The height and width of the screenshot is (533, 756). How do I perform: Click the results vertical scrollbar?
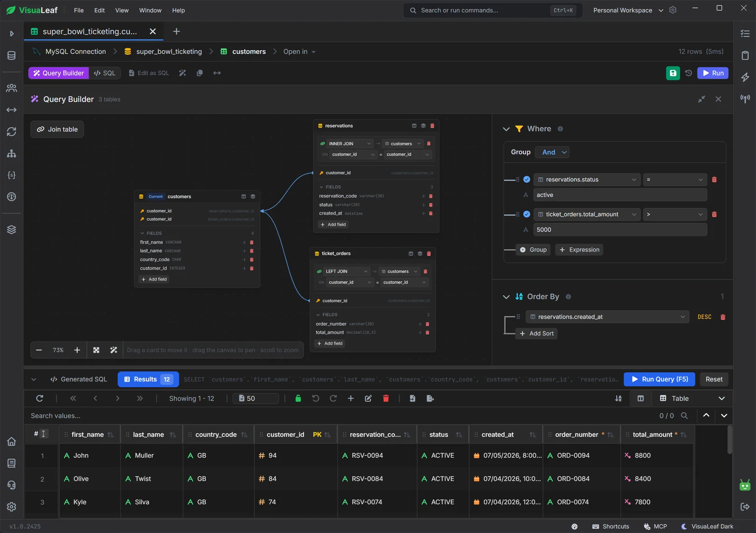730,439
